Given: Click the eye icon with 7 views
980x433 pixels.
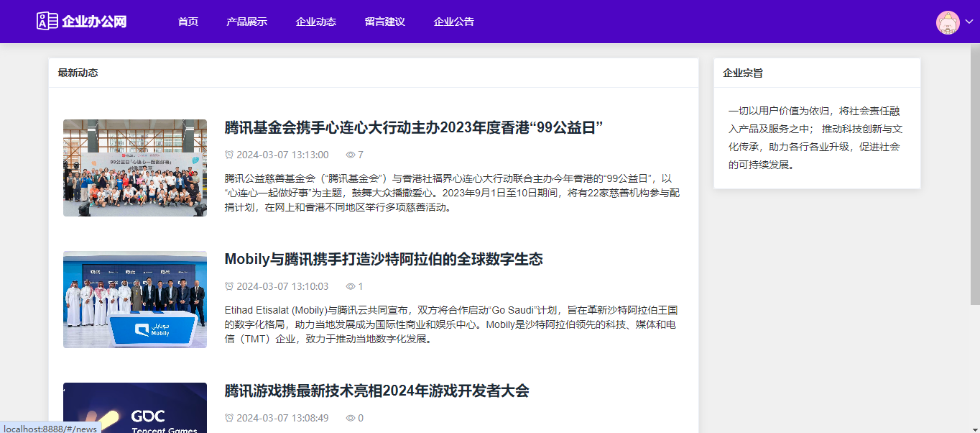Looking at the screenshot, I should coord(351,155).
